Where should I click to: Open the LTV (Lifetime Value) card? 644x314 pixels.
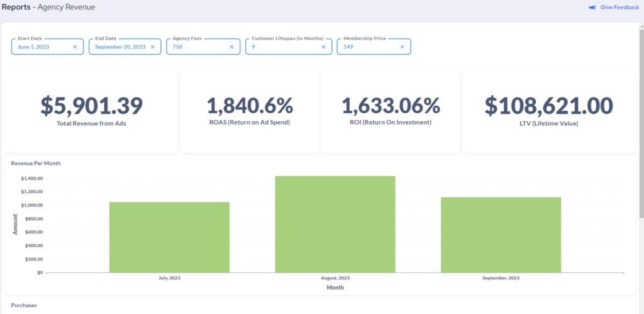coord(548,112)
